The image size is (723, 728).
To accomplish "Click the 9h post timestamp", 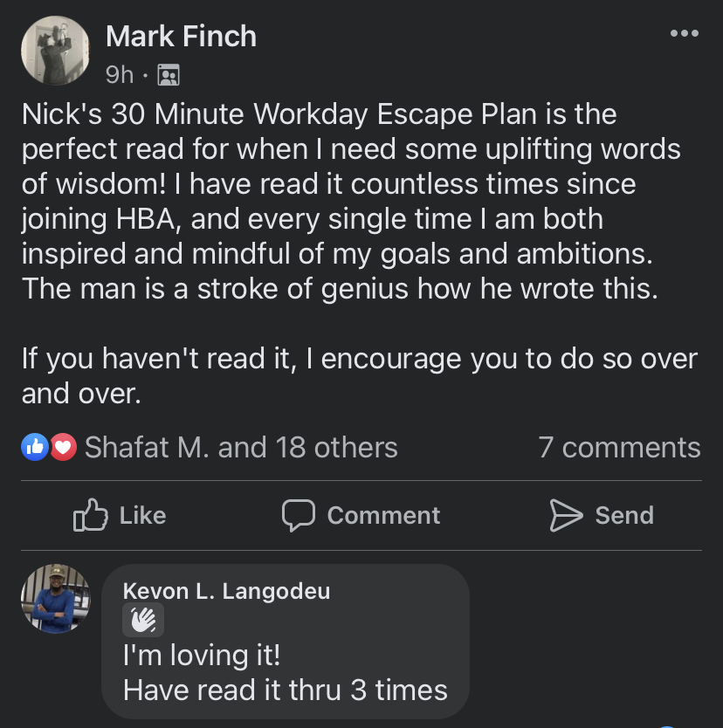I will 120,76.
